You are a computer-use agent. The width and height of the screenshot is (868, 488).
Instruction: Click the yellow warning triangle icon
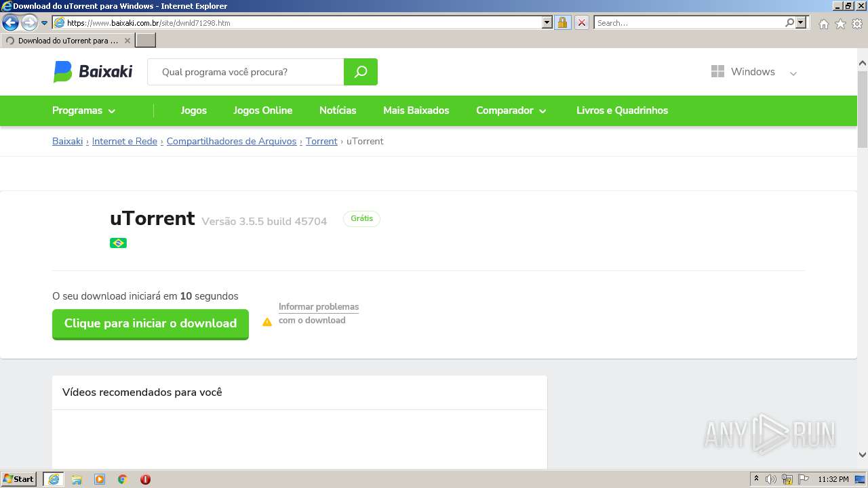(x=267, y=322)
